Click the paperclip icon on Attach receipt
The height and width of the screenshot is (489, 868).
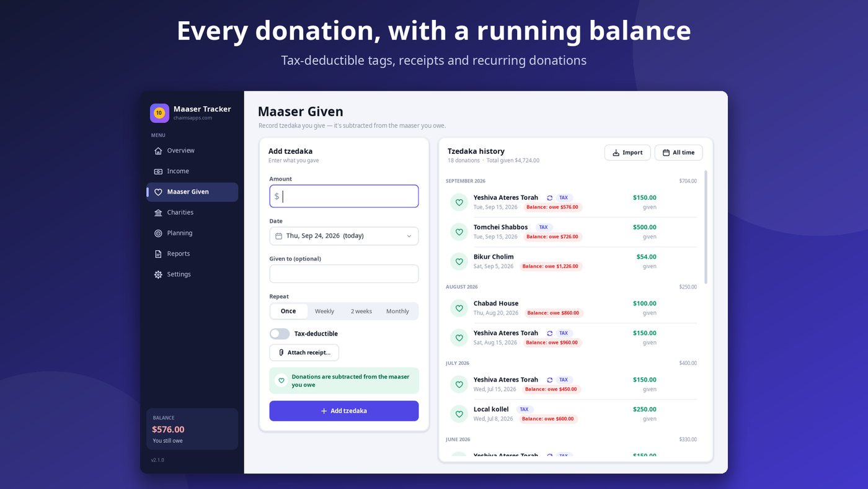[281, 352]
